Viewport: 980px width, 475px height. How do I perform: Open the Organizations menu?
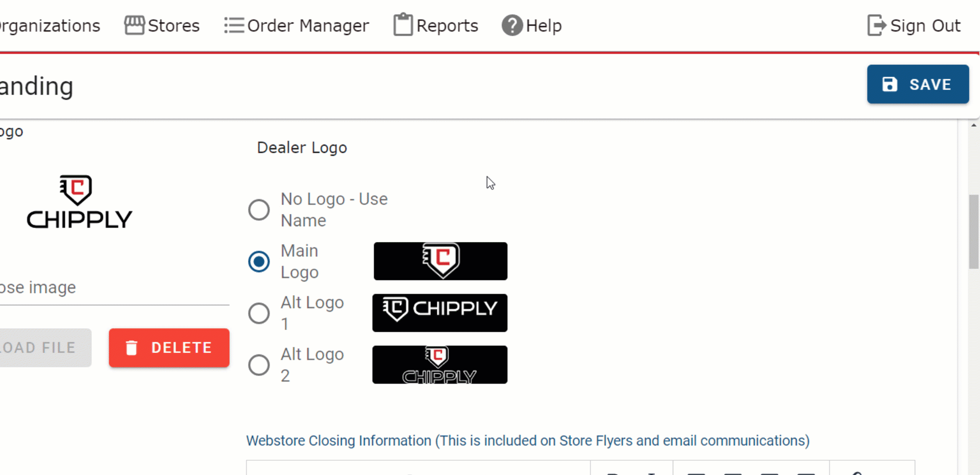pos(50,26)
